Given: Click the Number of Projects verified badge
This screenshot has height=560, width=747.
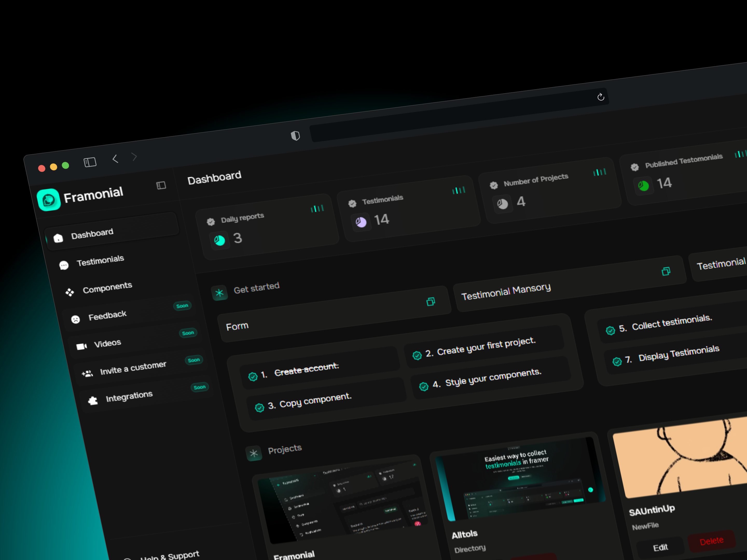Looking at the screenshot, I should [x=494, y=185].
